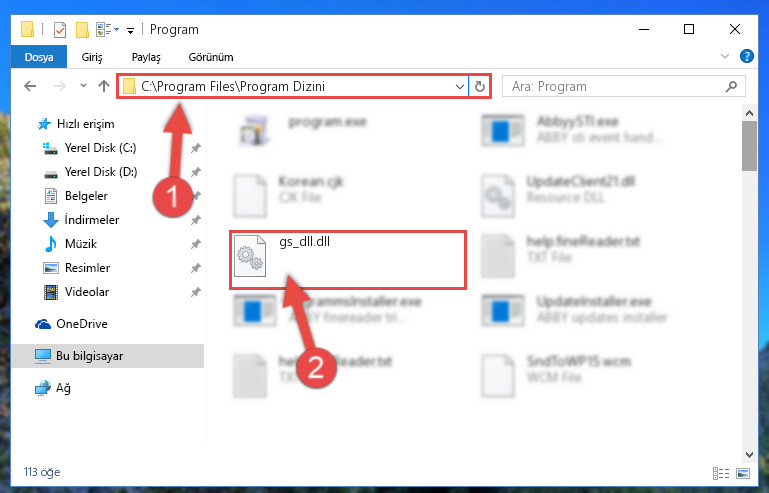Toggle pin for Videolar folder

click(x=196, y=292)
